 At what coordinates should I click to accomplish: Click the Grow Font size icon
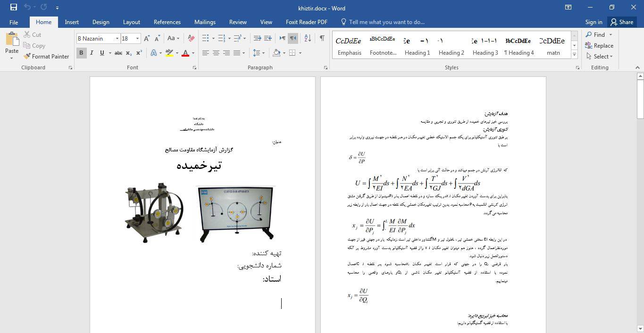pyautogui.click(x=147, y=38)
